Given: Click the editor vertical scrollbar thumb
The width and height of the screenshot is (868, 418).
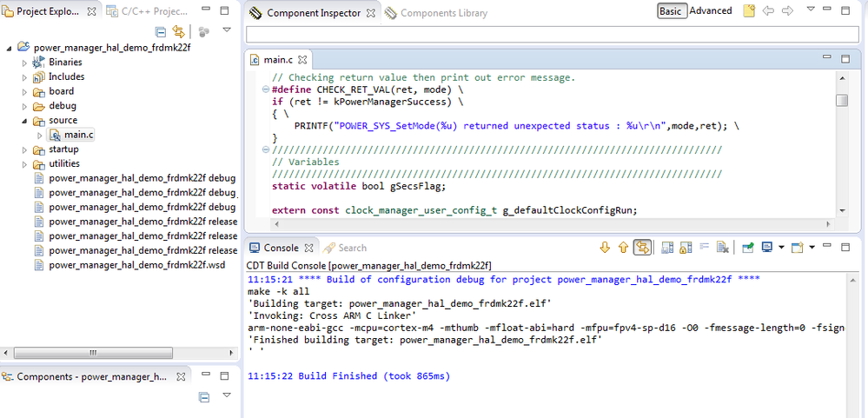Looking at the screenshot, I should 841,100.
